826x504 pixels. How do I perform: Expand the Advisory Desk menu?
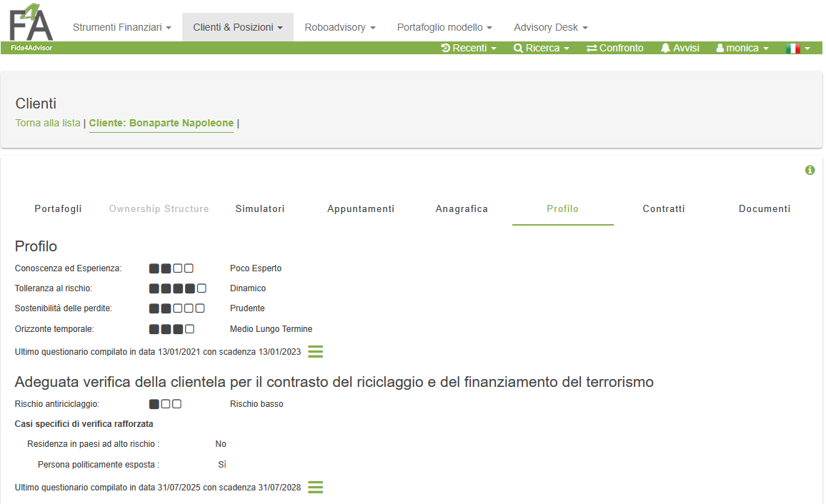[550, 27]
